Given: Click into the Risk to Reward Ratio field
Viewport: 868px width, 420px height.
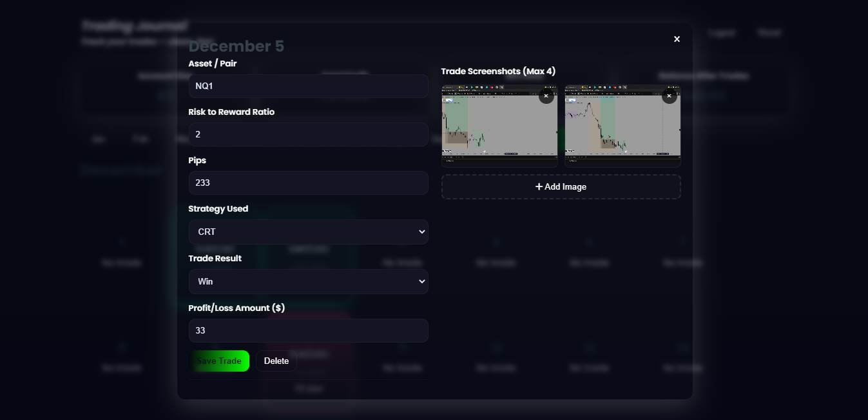Looking at the screenshot, I should [x=308, y=134].
